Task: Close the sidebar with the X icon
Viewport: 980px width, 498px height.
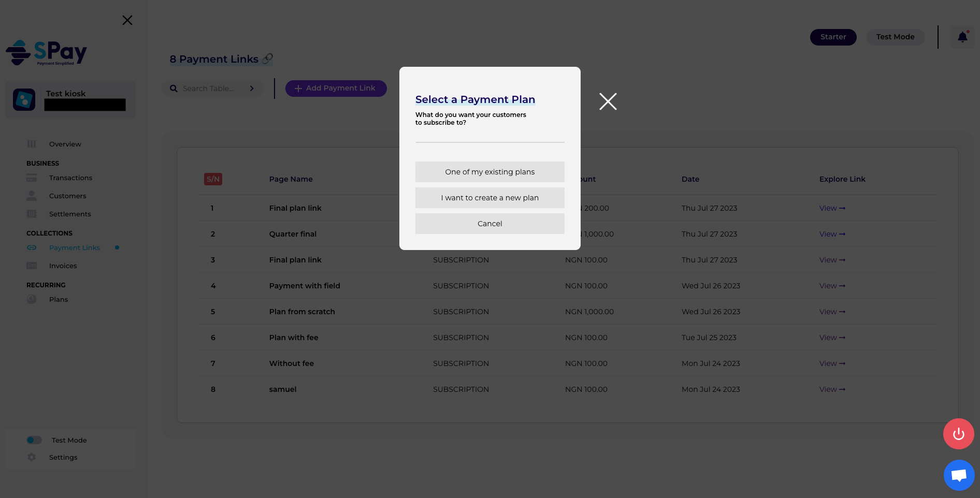Action: (x=127, y=20)
